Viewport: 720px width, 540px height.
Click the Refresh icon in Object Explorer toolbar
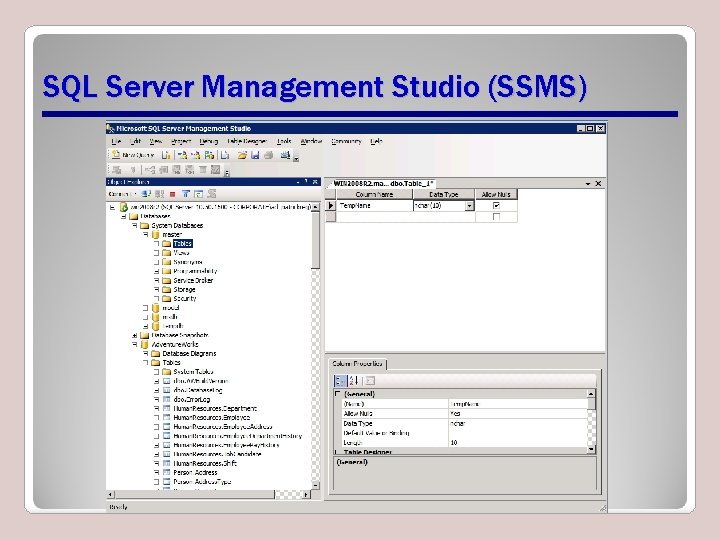pos(198,194)
